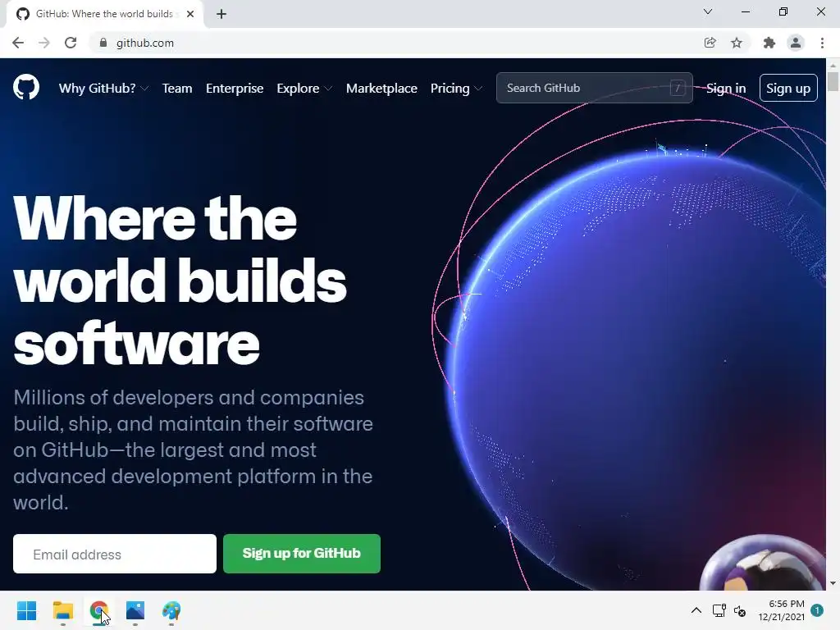Show hidden system tray icons
The height and width of the screenshot is (630, 840).
[x=696, y=610]
